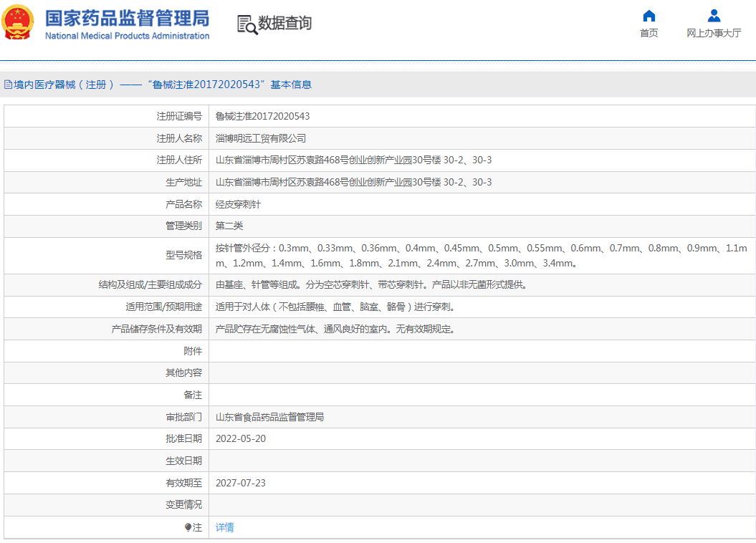The height and width of the screenshot is (543, 756).
Task: Click the 注册人名称 row label
Action: (179, 138)
